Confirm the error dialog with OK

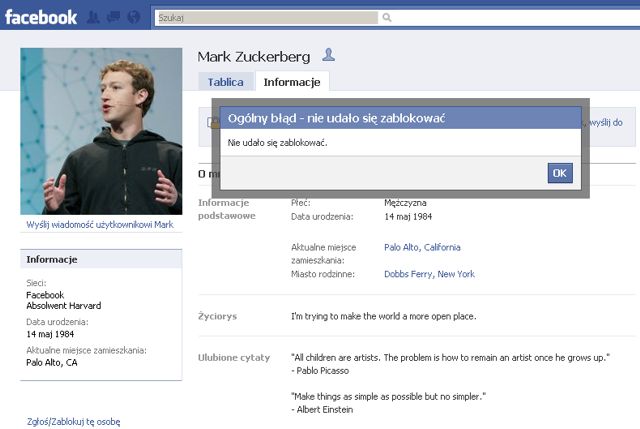tap(560, 173)
